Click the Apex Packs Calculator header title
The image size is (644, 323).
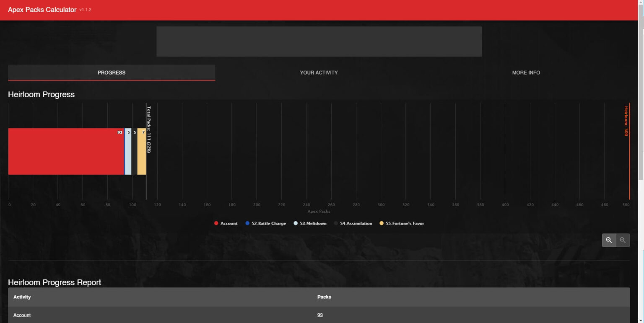click(x=42, y=10)
